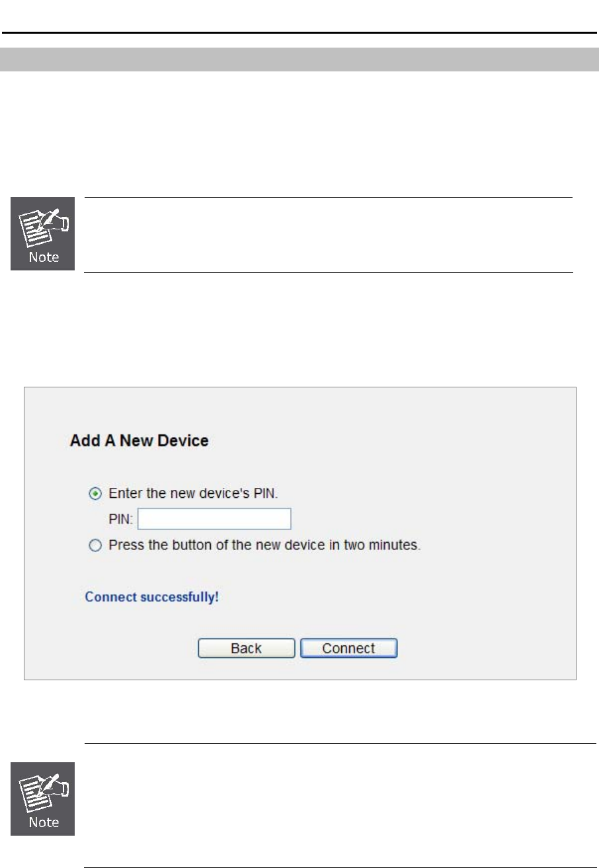Image resolution: width=599 pixels, height=868 pixels.
Task: Click the lower Note notepad icon
Action: tap(43, 799)
